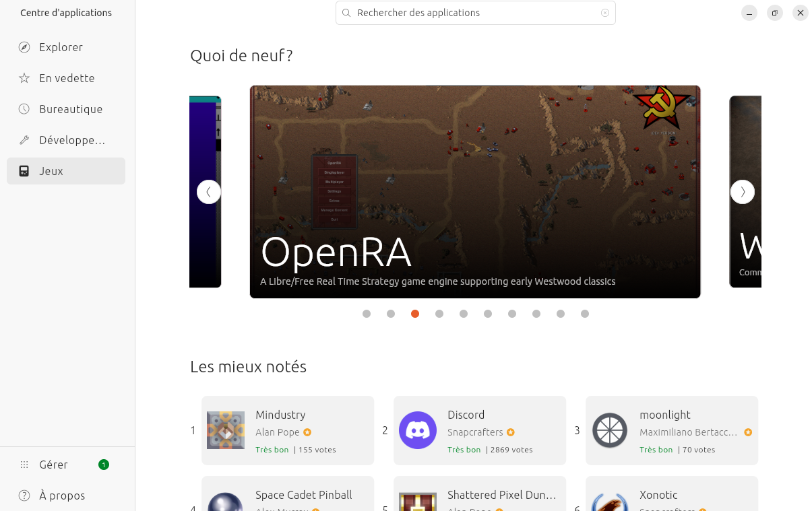Open the OpenRA featured banner
Screen dimensions: 812x511
click(475, 192)
